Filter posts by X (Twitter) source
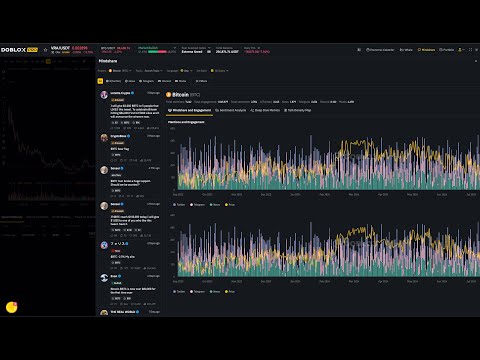The width and height of the screenshot is (480, 360). pos(113,81)
